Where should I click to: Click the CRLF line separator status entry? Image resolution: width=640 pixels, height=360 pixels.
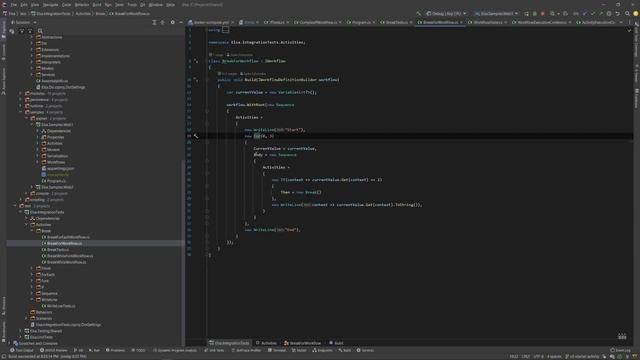pyautogui.click(x=525, y=357)
